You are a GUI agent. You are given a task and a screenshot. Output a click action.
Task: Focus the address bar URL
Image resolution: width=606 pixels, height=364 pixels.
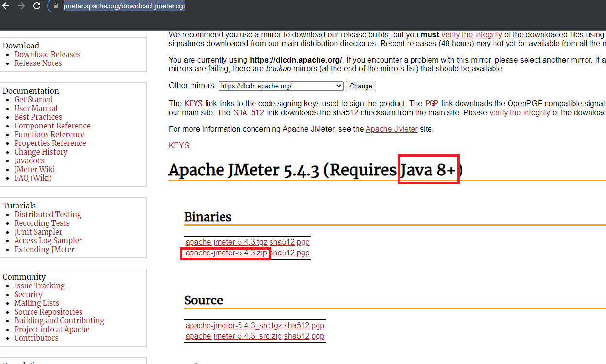(125, 6)
